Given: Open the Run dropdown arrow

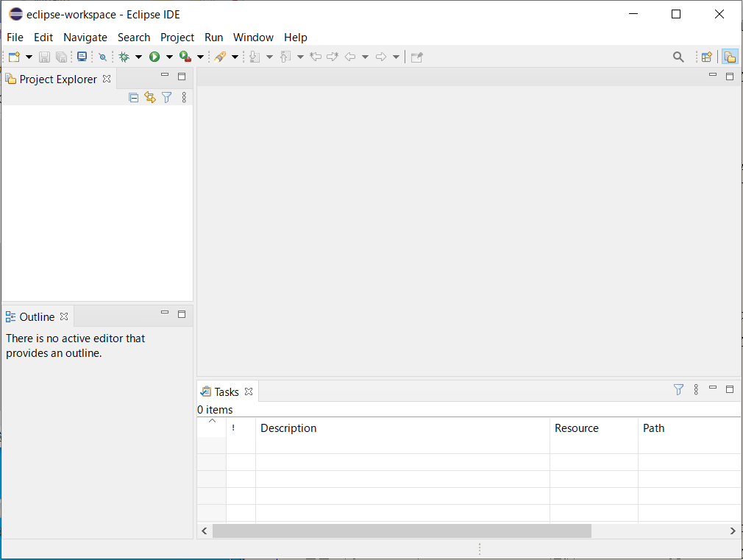Looking at the screenshot, I should [169, 57].
